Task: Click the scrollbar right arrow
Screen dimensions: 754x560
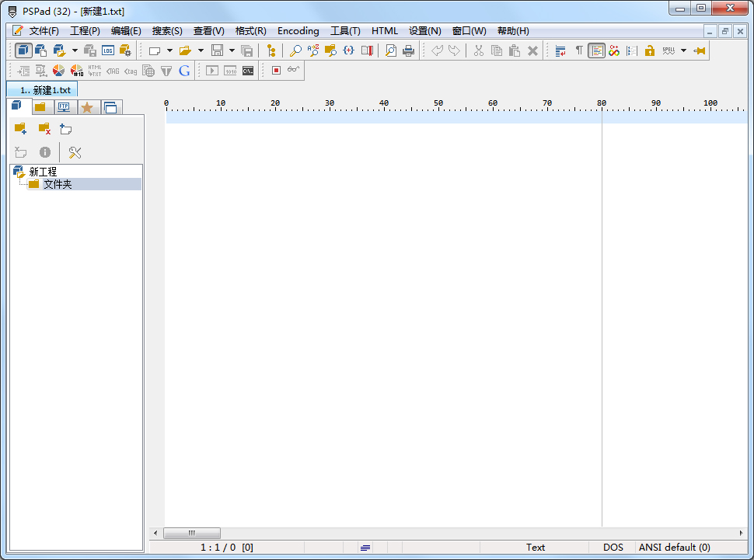Action: [741, 533]
